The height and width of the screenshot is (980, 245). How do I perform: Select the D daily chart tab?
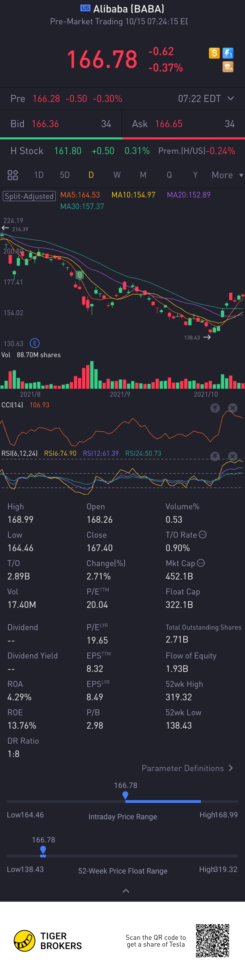coord(91,175)
